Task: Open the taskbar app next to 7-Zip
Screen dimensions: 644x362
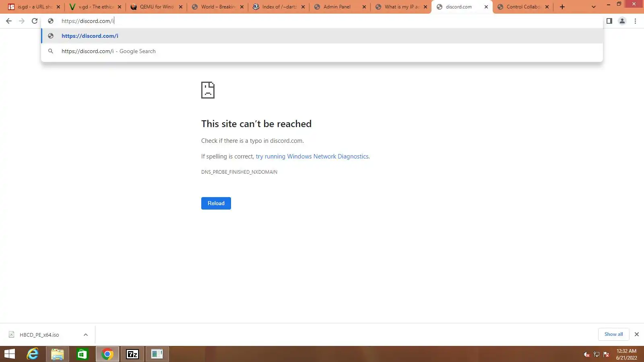Action: (157, 354)
